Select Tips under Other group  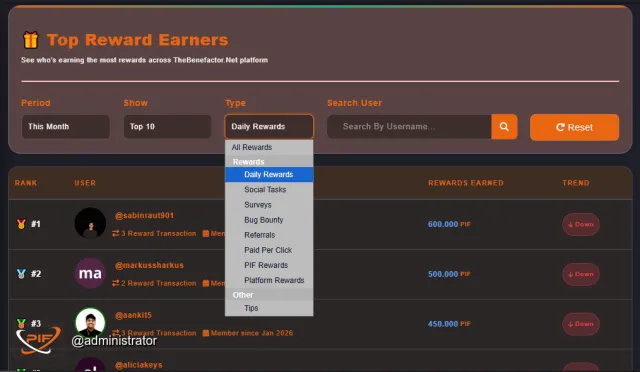[269, 308]
